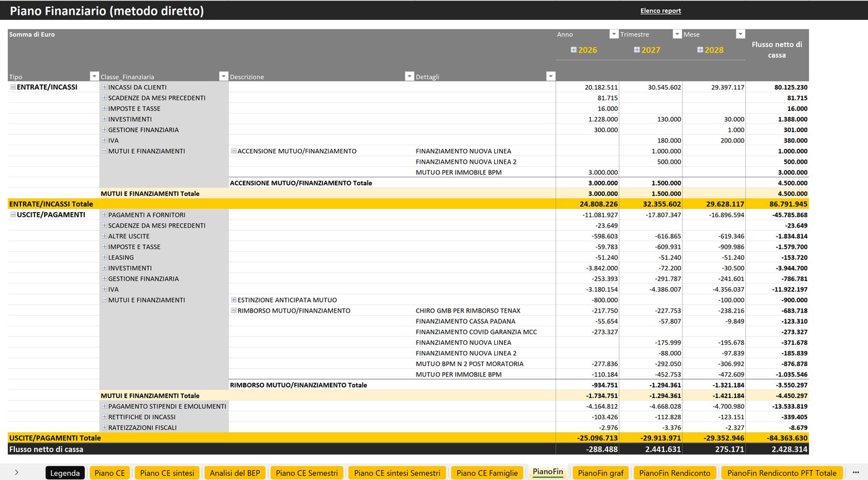Viewport: 868px width, 480px height.
Task: Click the sheet tab scroll arrow
Action: [16, 473]
